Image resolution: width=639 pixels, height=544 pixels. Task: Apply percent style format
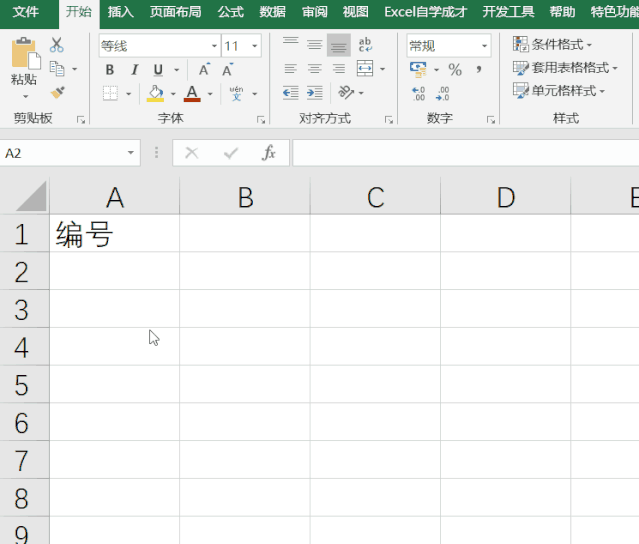455,70
